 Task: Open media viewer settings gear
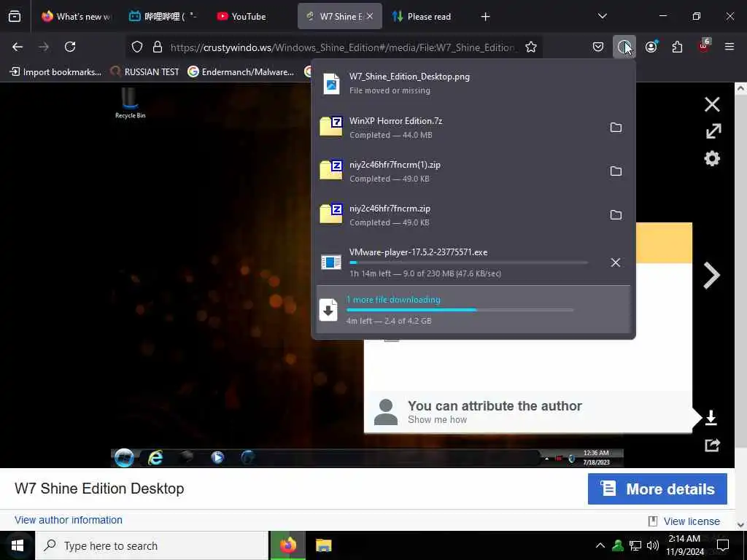(x=712, y=158)
